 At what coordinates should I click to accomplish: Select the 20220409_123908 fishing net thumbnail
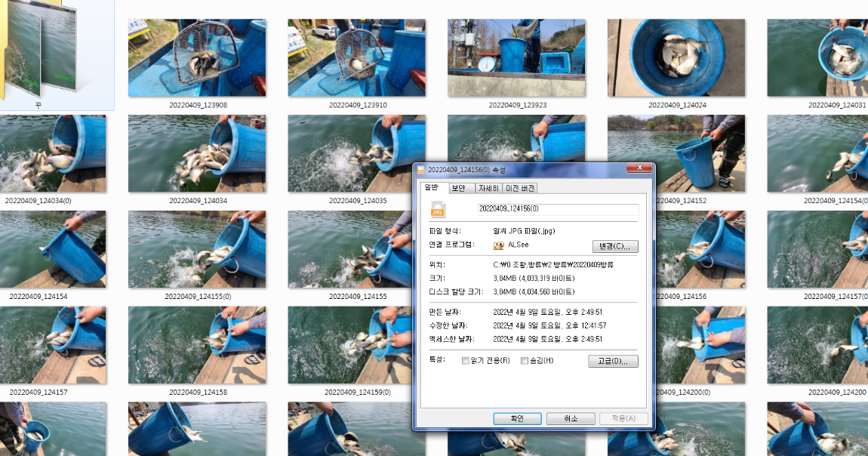tap(196, 57)
